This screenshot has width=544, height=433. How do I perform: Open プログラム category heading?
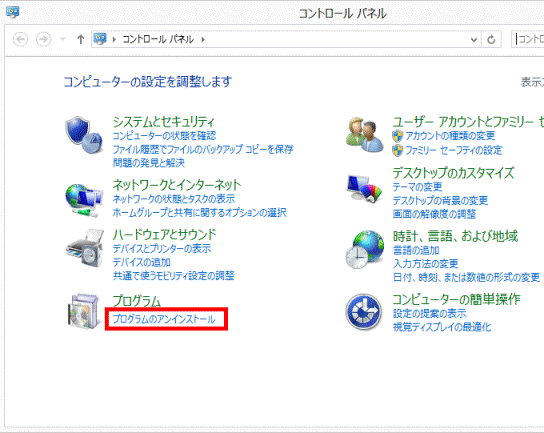click(137, 300)
